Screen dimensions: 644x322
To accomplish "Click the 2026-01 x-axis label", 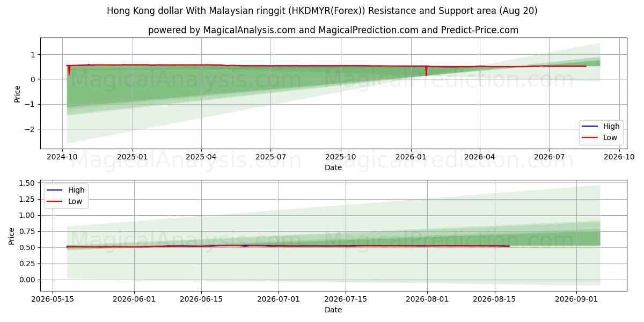I will tap(411, 157).
